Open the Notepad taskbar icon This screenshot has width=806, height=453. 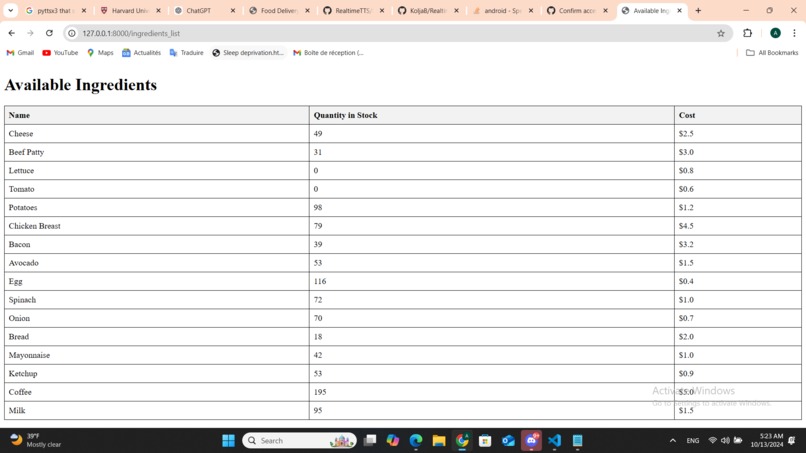pos(577,441)
